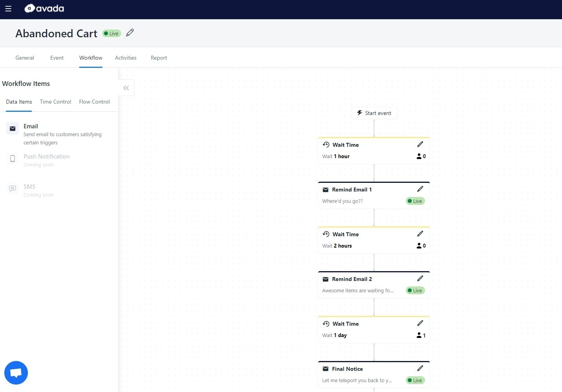Click the campaign Live status badge

point(111,33)
